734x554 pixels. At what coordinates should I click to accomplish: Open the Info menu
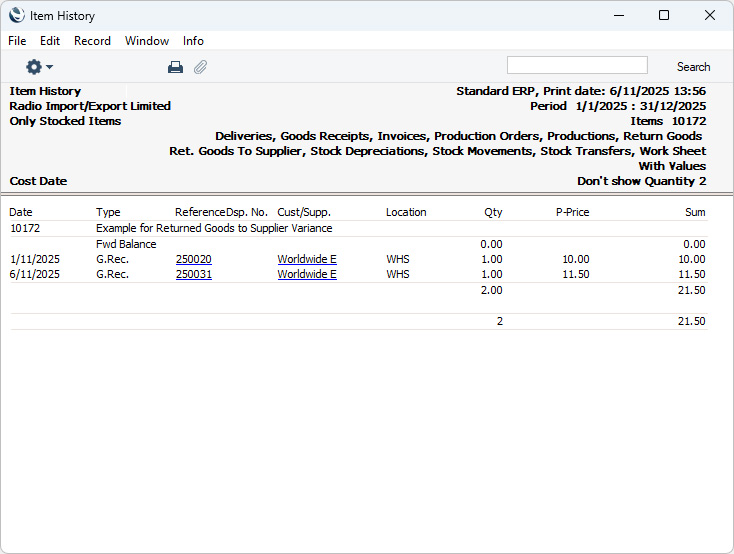193,41
